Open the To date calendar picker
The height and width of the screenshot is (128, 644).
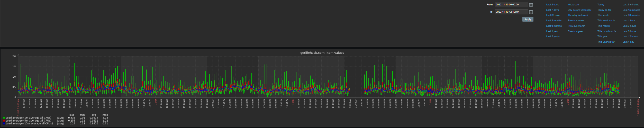[x=531, y=12]
